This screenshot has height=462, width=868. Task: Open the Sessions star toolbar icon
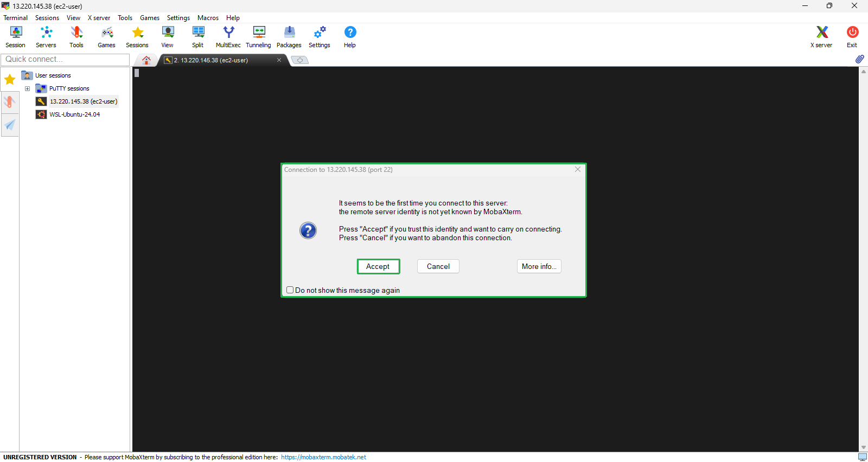(137, 37)
